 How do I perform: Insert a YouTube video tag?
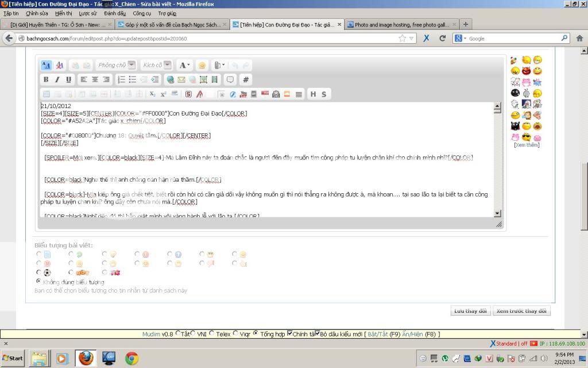pyautogui.click(x=243, y=94)
